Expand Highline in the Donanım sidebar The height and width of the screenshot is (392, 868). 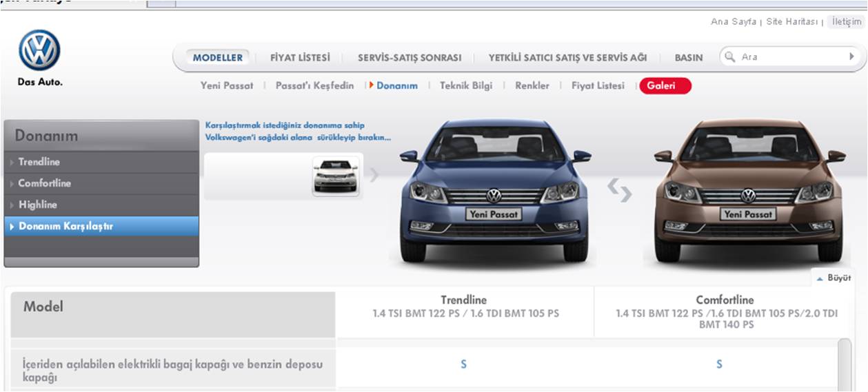101,205
